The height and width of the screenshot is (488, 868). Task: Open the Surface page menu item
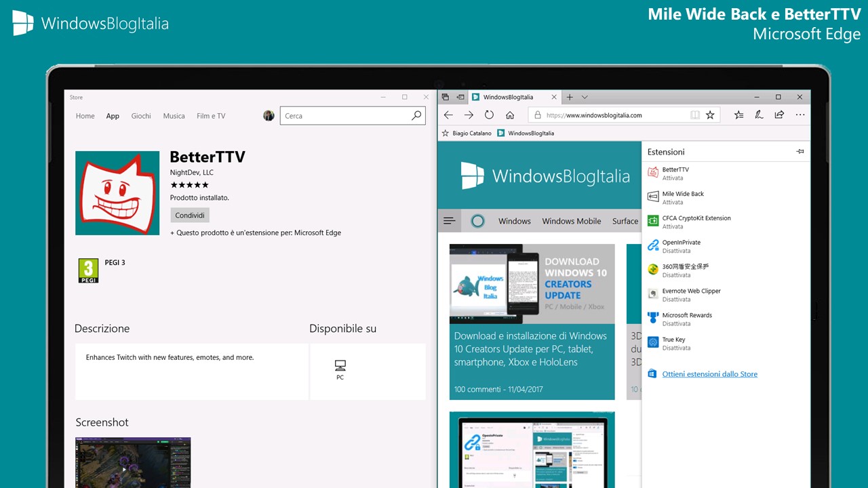coord(625,221)
